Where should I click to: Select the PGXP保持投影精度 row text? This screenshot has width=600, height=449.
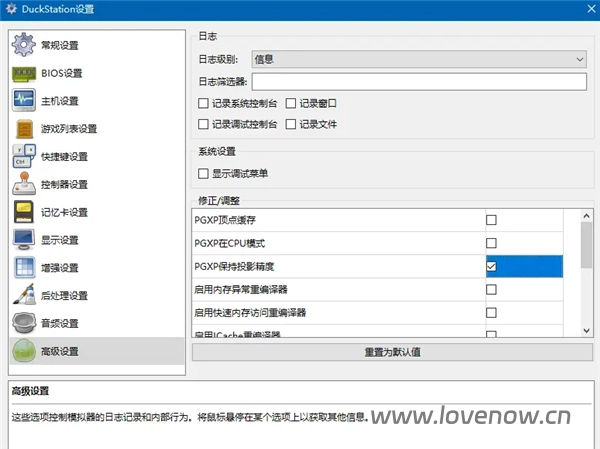click(234, 266)
